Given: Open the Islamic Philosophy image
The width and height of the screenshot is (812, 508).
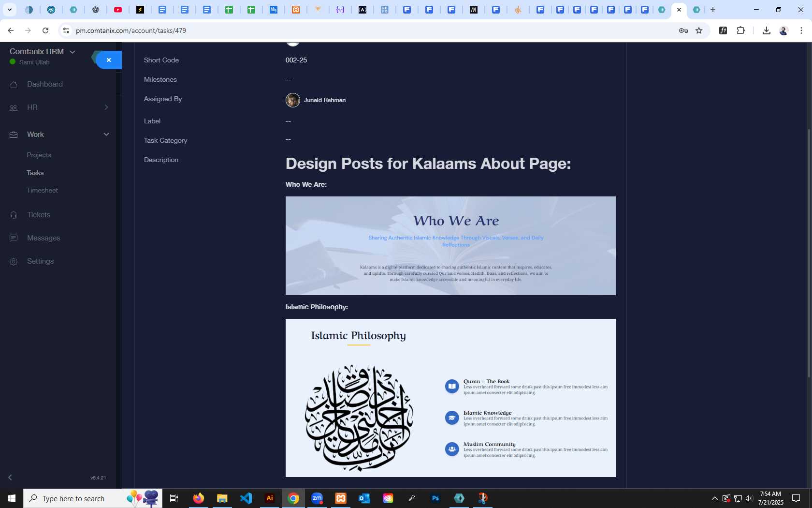Looking at the screenshot, I should pyautogui.click(x=450, y=398).
